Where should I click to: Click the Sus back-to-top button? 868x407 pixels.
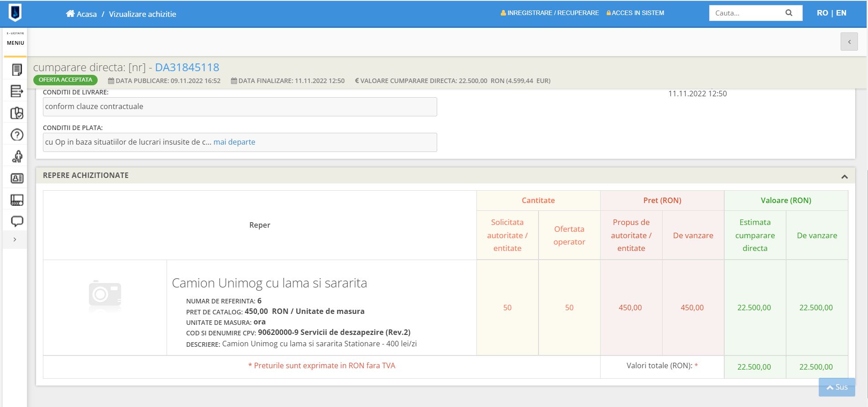(x=837, y=387)
